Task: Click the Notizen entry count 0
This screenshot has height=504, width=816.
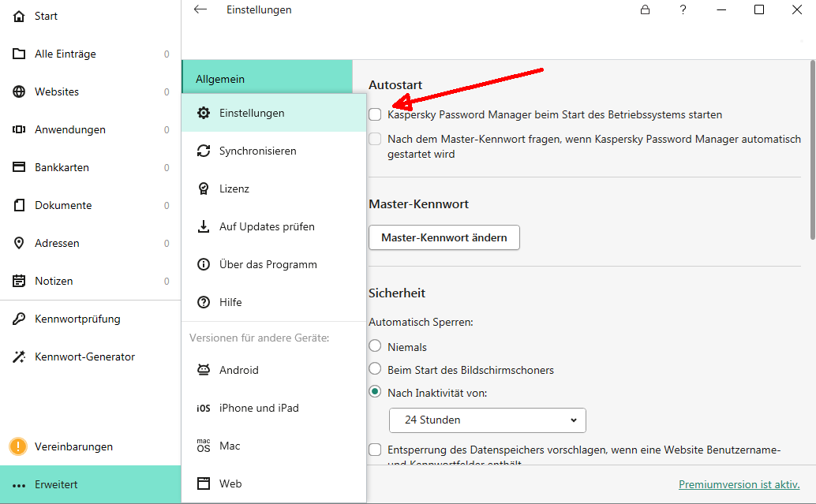Action: point(167,282)
